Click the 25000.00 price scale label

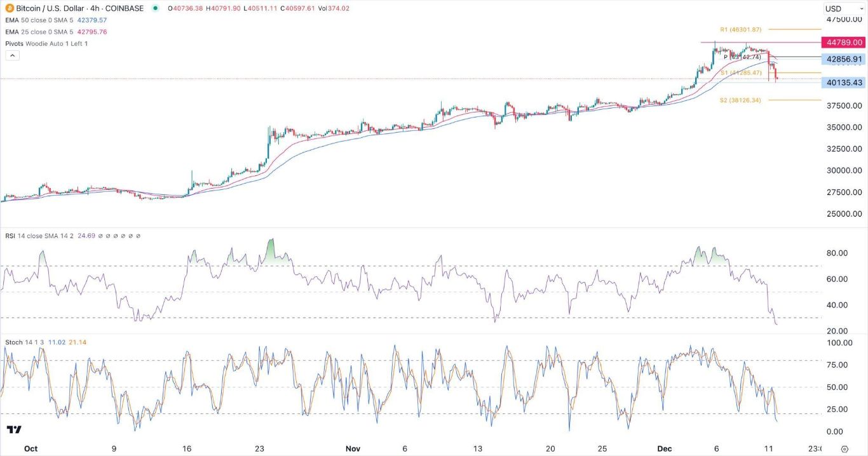coord(844,213)
